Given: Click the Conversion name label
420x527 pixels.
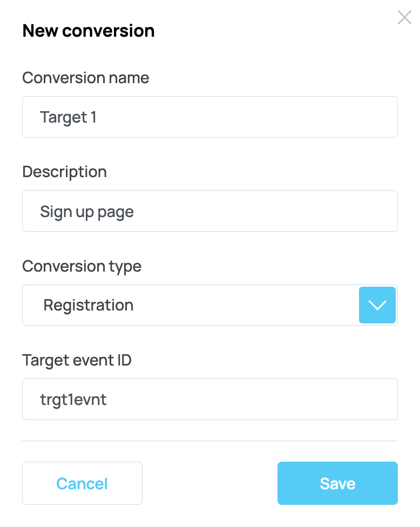Looking at the screenshot, I should [85, 78].
